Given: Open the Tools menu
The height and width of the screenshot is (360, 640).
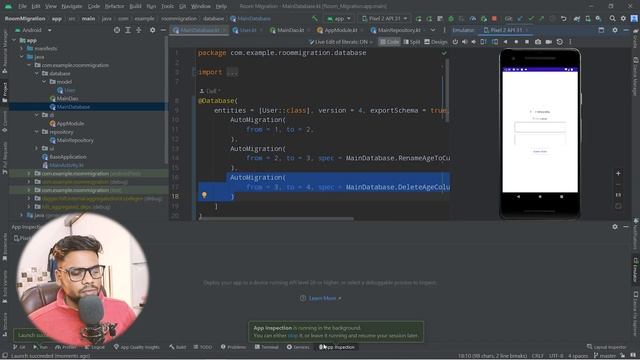Looking at the screenshot, I should coord(167,6).
